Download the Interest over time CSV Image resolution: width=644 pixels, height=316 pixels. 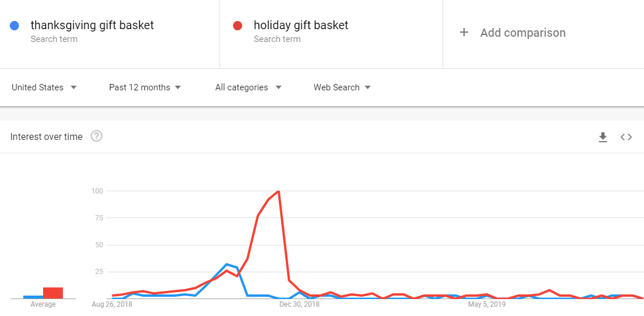click(603, 137)
